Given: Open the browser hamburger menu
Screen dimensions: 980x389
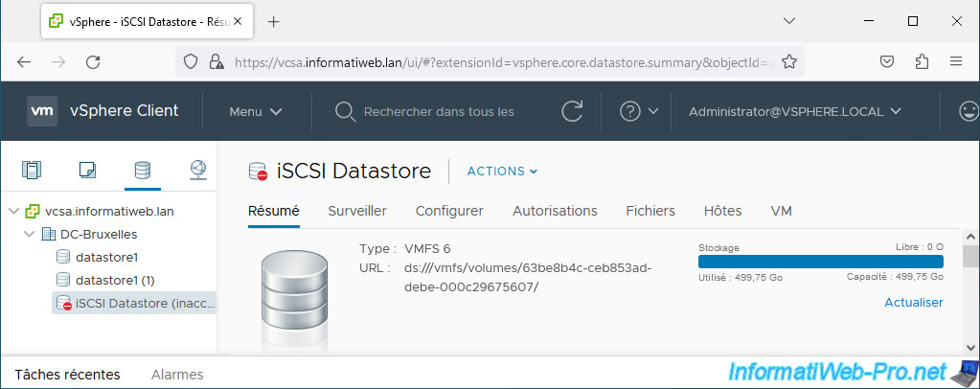Looking at the screenshot, I should pos(956,61).
